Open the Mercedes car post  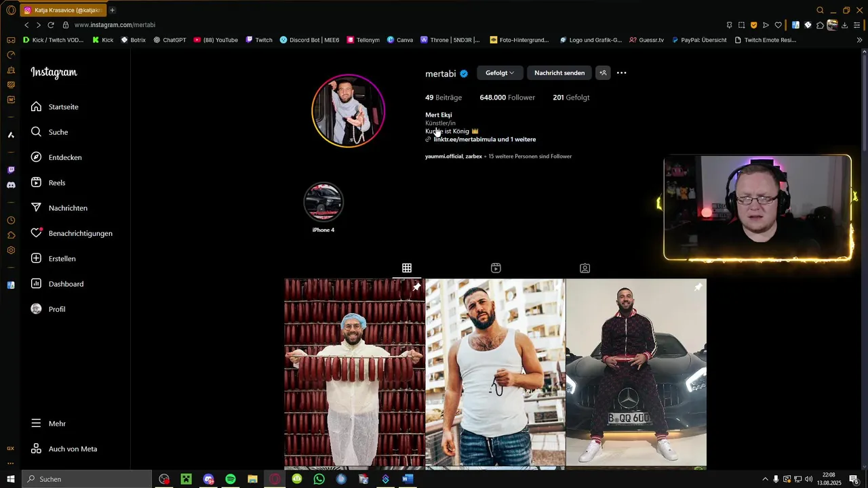(636, 373)
